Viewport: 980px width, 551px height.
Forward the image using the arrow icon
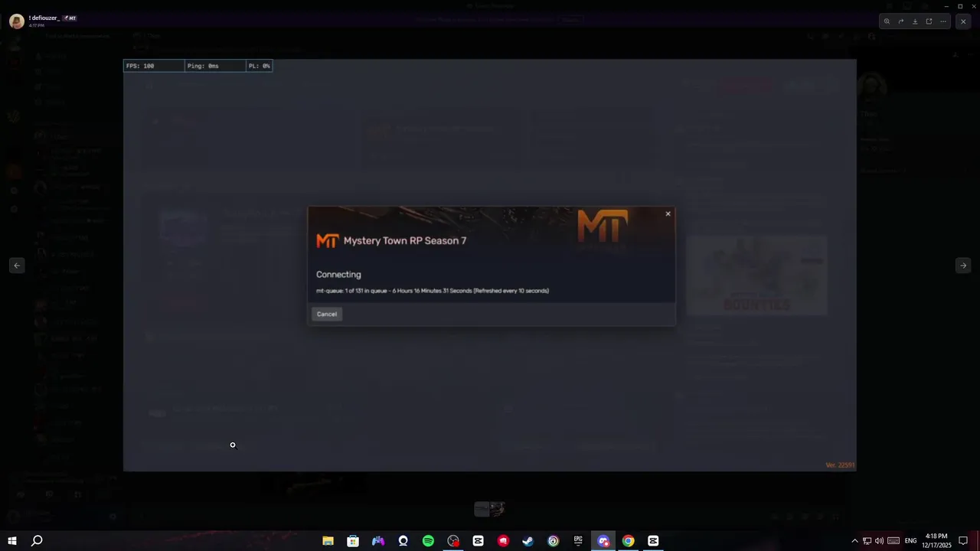coord(900,21)
